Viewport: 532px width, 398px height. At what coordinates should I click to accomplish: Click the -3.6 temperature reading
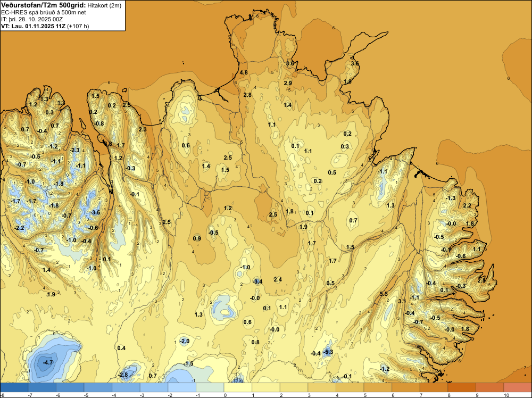point(95,212)
